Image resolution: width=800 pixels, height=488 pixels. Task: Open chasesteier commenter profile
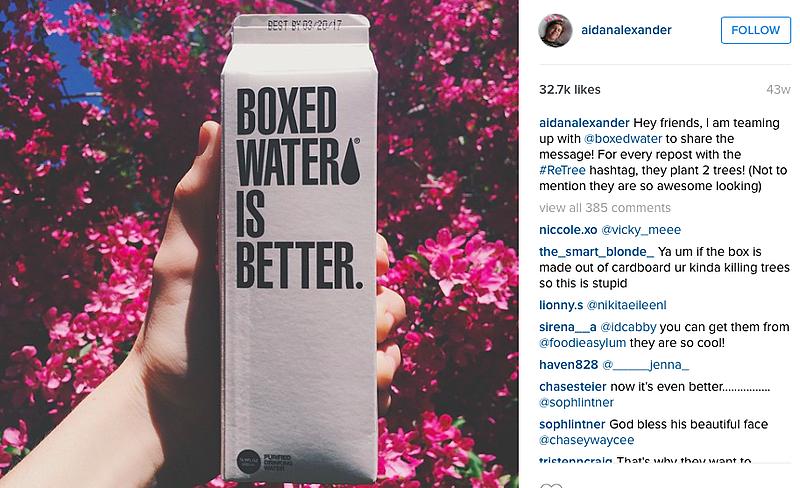(x=572, y=386)
